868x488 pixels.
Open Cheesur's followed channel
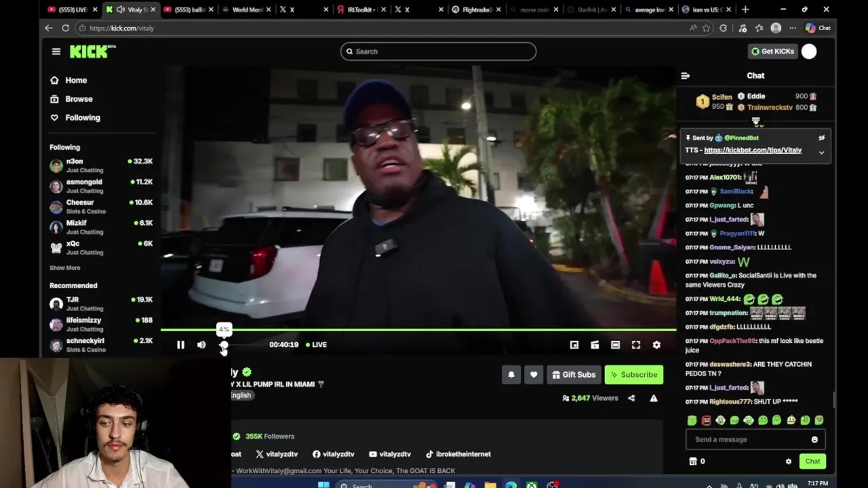pyautogui.click(x=101, y=206)
